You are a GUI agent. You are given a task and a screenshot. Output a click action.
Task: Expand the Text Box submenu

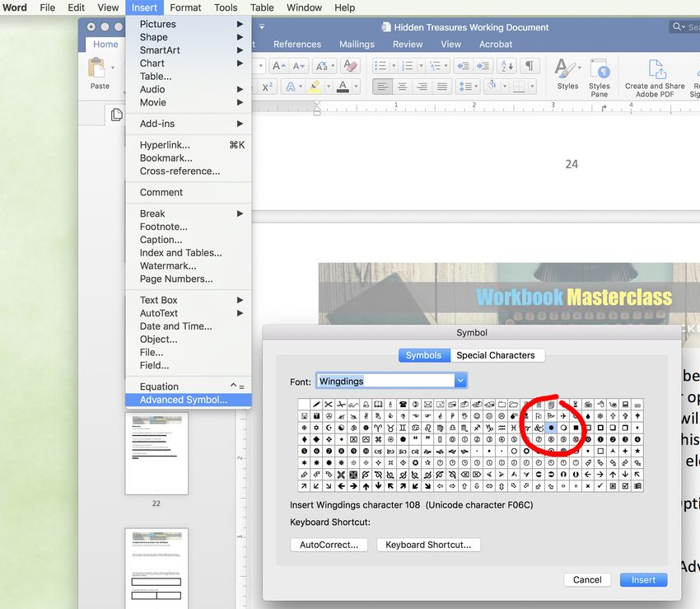tap(189, 300)
